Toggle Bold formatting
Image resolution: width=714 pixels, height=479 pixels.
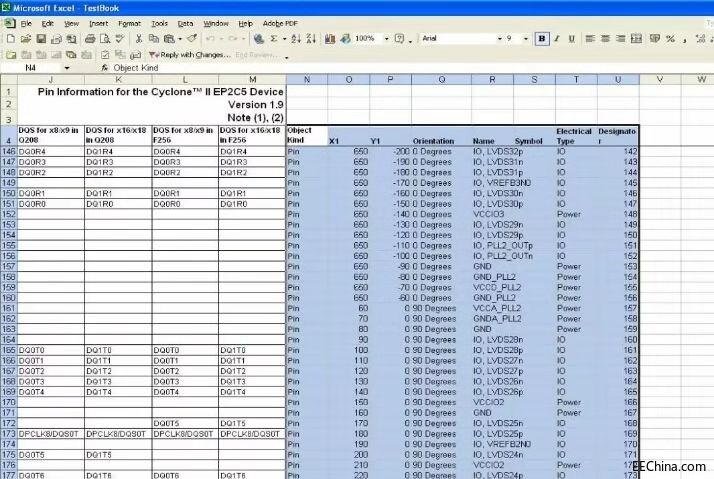click(x=541, y=39)
